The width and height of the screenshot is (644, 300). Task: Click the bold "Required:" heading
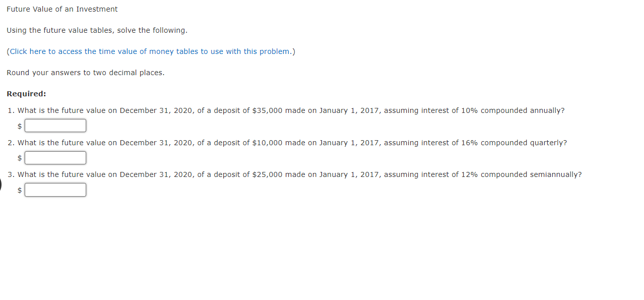26,94
